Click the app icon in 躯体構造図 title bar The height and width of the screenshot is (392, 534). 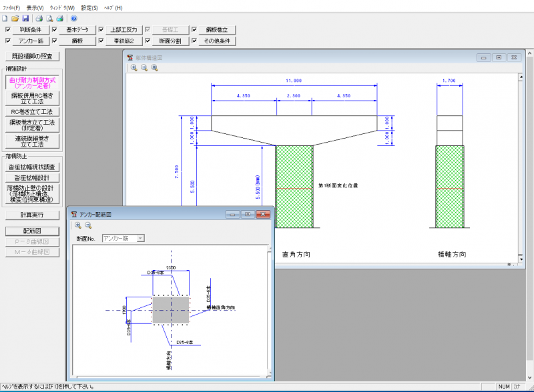click(129, 57)
